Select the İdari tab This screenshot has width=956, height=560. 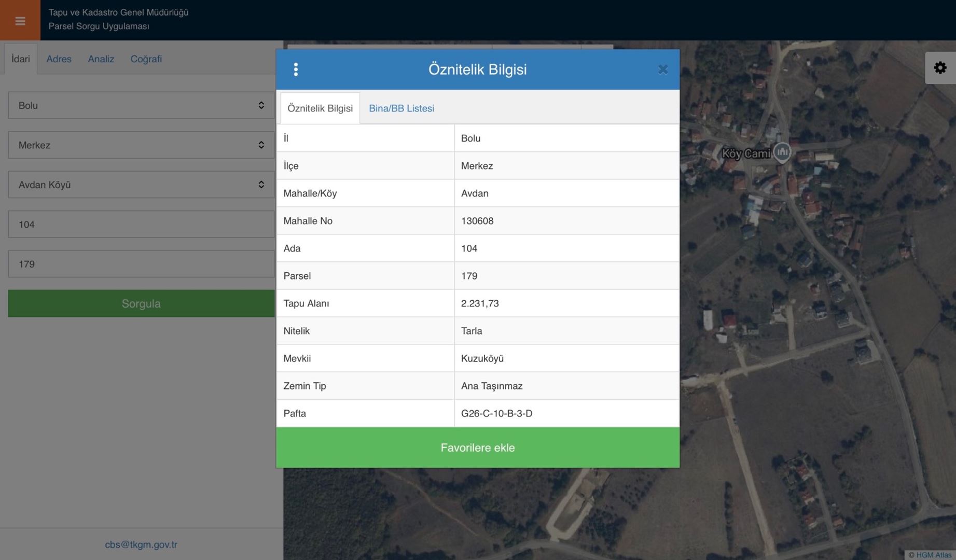point(21,59)
